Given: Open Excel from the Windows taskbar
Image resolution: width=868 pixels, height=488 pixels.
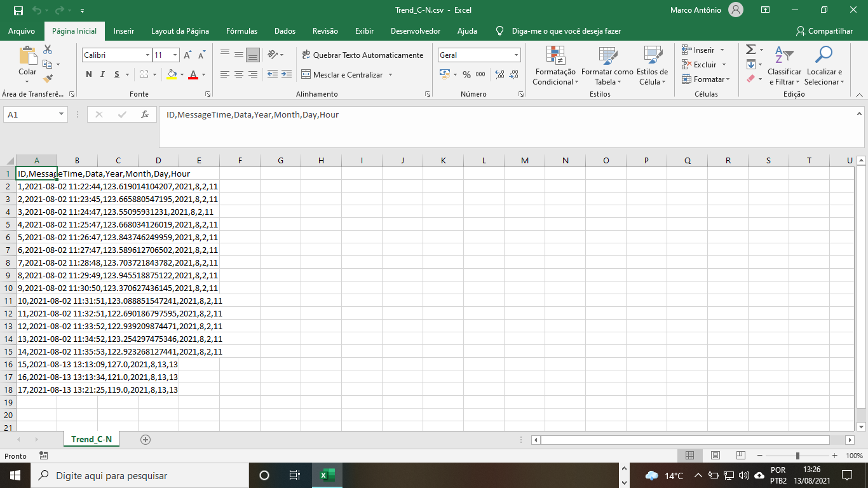Looking at the screenshot, I should click(327, 475).
